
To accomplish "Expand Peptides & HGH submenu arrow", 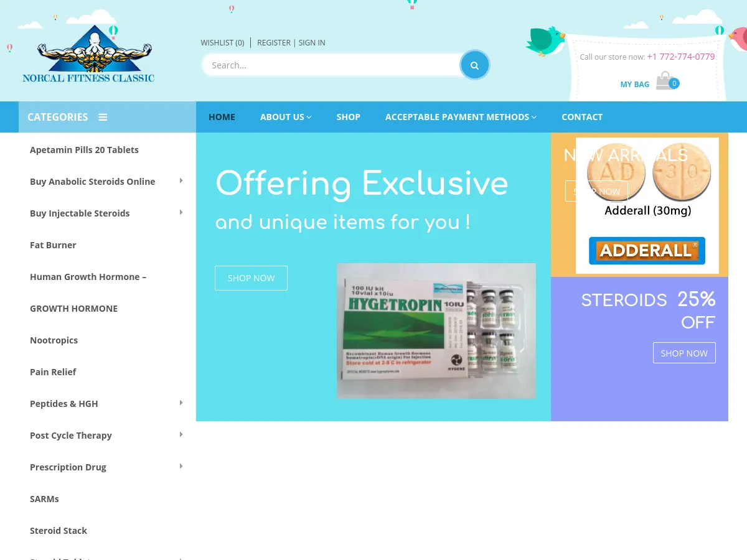I will tap(181, 403).
